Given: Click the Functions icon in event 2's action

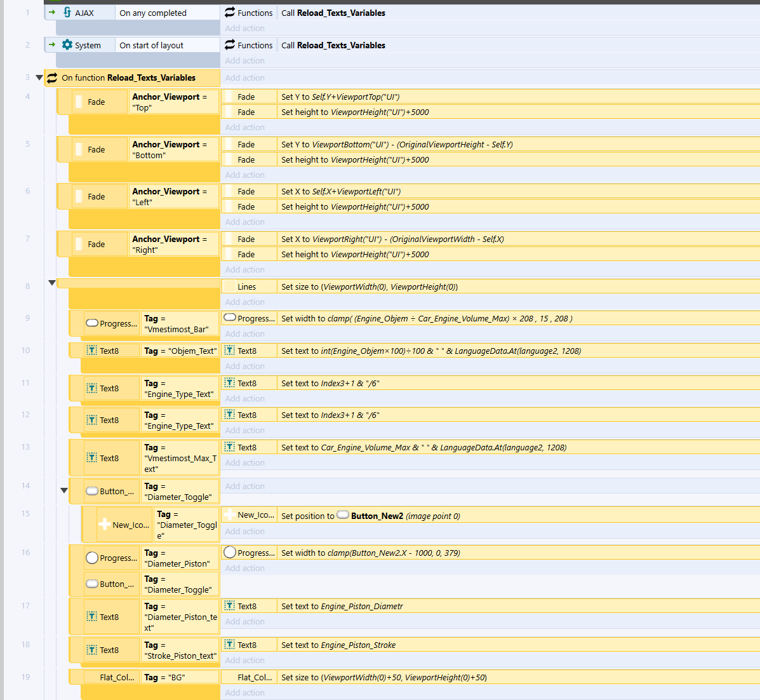Looking at the screenshot, I should coord(230,45).
